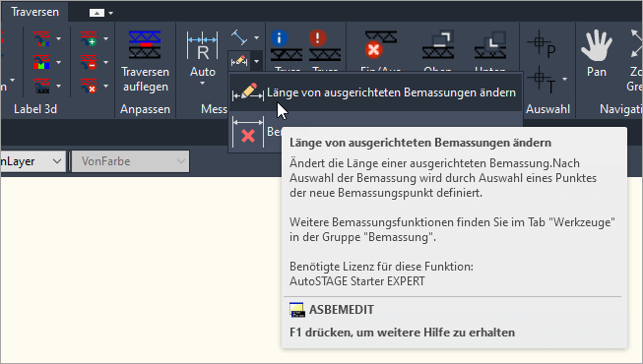Click the add label green plus icon

[x=89, y=38]
